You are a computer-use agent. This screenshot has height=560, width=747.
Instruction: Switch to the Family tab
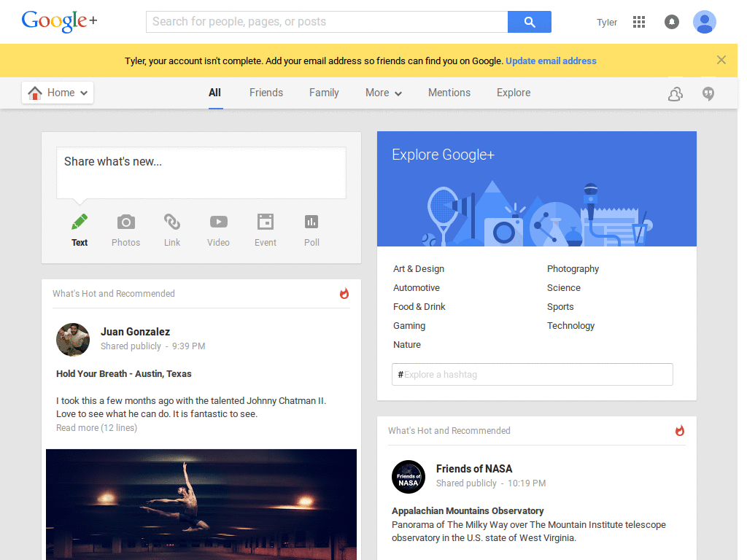(x=324, y=93)
